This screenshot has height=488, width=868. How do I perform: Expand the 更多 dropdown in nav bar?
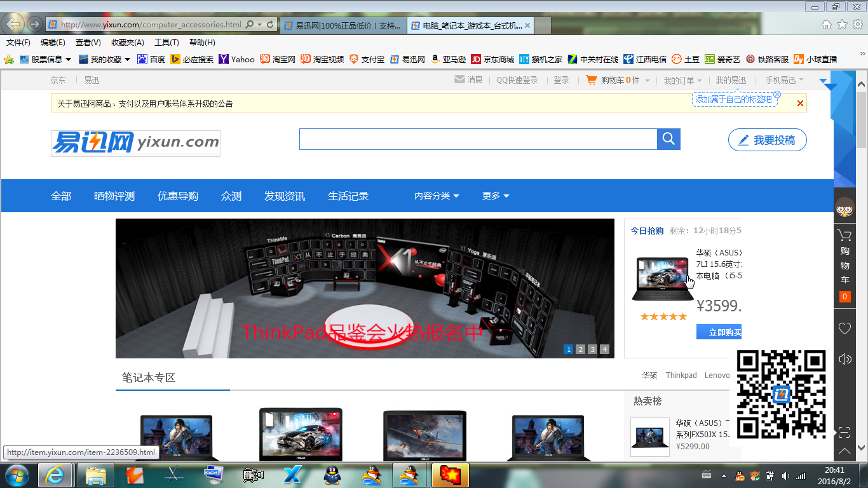coord(496,196)
